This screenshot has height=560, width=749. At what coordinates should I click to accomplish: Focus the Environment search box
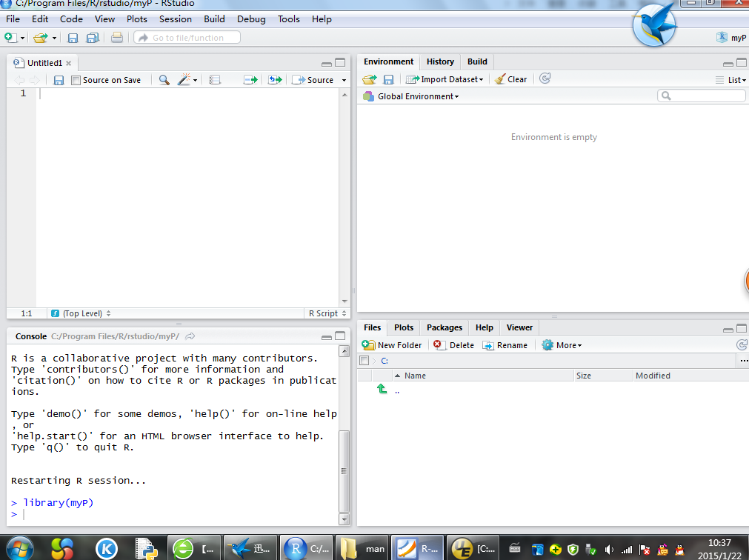pos(702,96)
